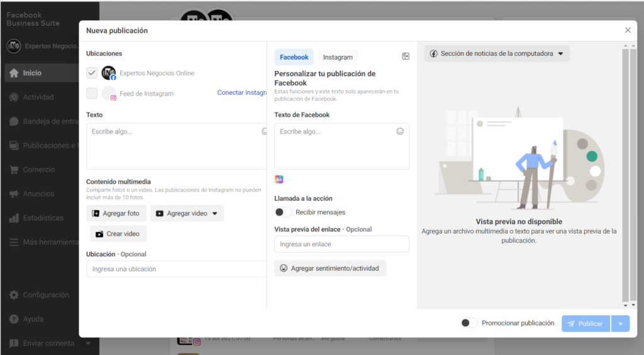Open Comercio shopping cart icon
Screen dimensions: 644x355
(14, 170)
